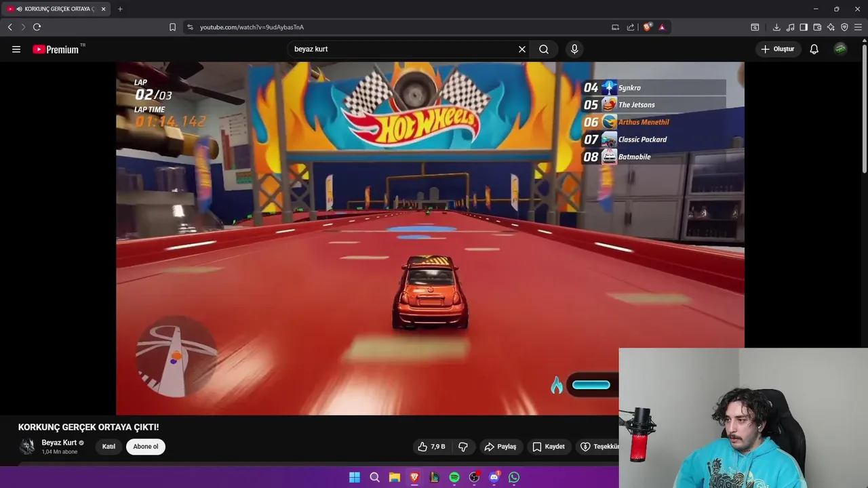The image size is (868, 488).
Task: Open Spotify from the taskbar
Action: pyautogui.click(x=454, y=477)
